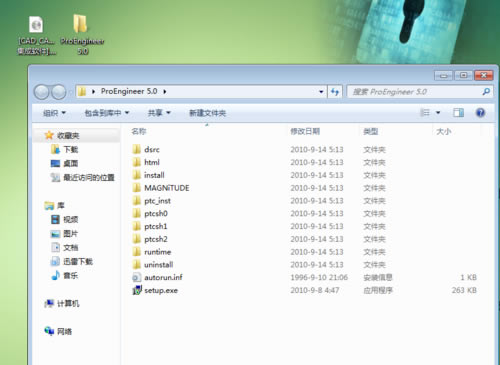The width and height of the screenshot is (500, 365).
Task: Open the Favorites star in sidebar
Action: pos(49,135)
